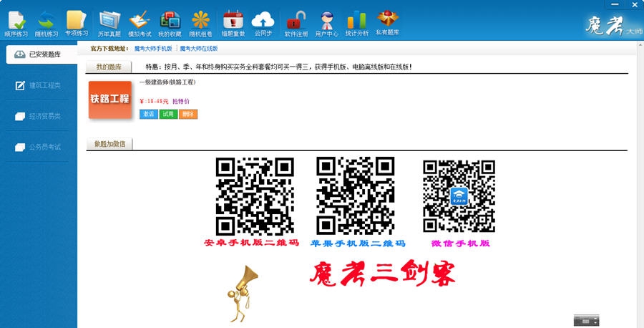Image resolution: width=644 pixels, height=328 pixels.
Task: Click the keyboard icon at bottom right
Action: point(587,321)
